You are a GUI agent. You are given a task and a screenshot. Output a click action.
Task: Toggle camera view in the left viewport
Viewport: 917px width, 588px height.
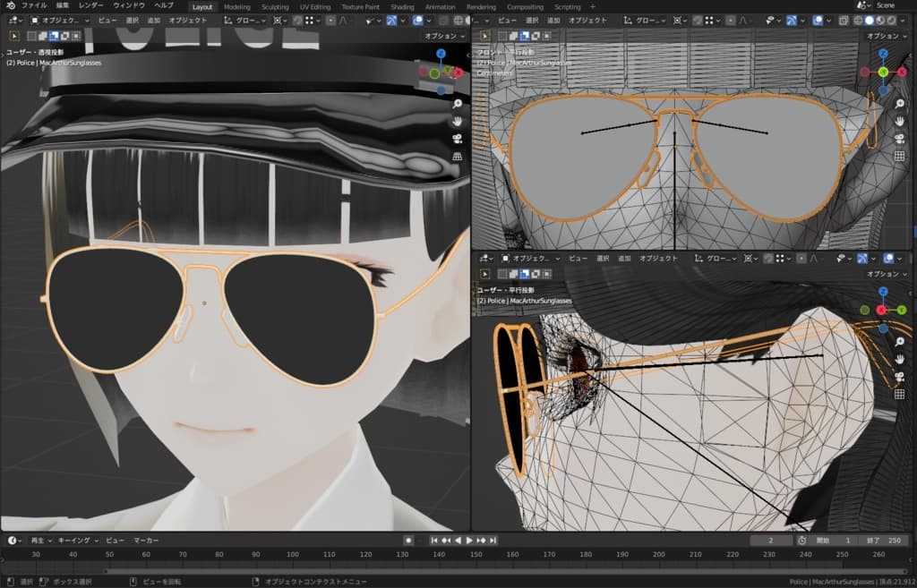click(x=457, y=138)
